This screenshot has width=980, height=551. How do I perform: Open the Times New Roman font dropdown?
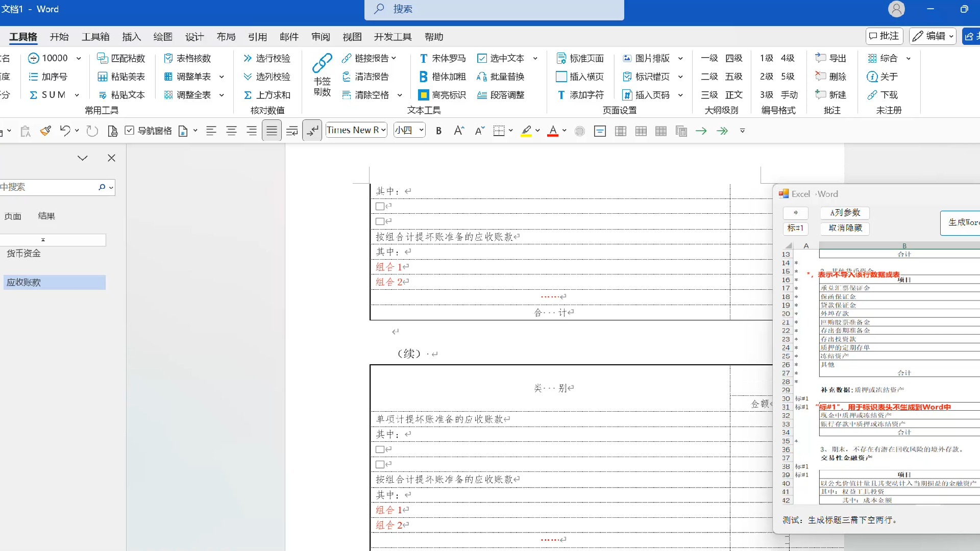pos(383,131)
